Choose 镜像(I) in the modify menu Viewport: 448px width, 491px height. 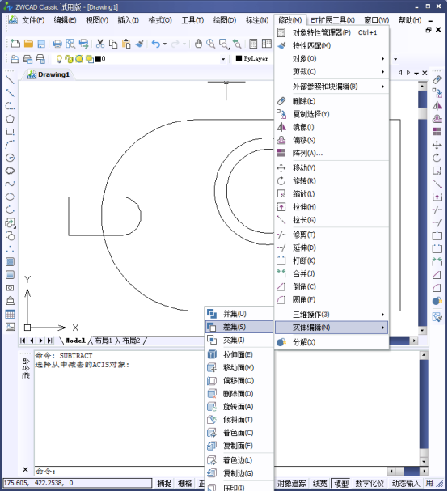332,127
